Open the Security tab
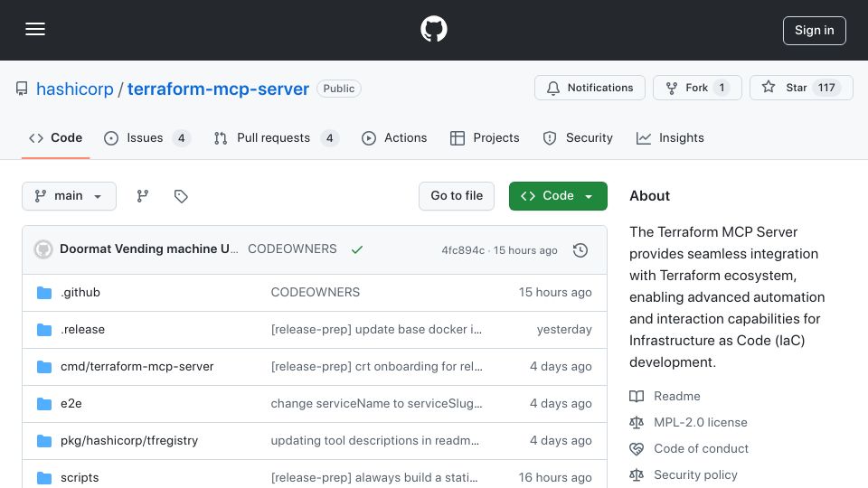868x488 pixels. [578, 137]
